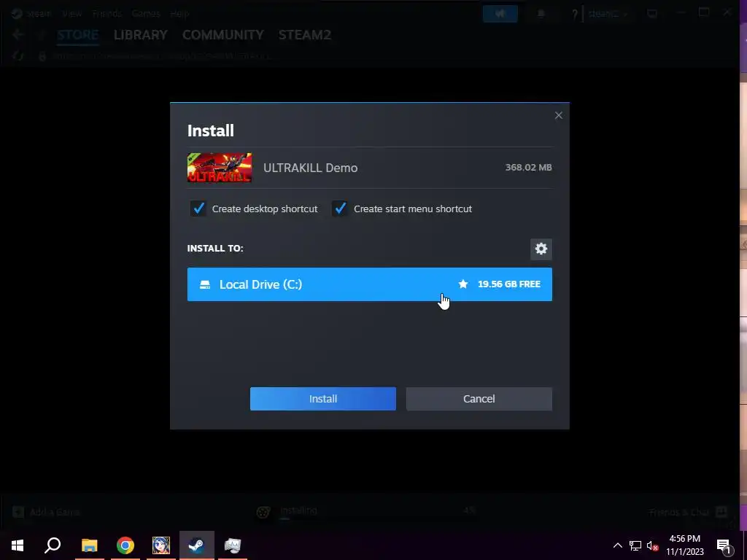
Task: Open the Windows Start menu
Action: (x=18, y=545)
